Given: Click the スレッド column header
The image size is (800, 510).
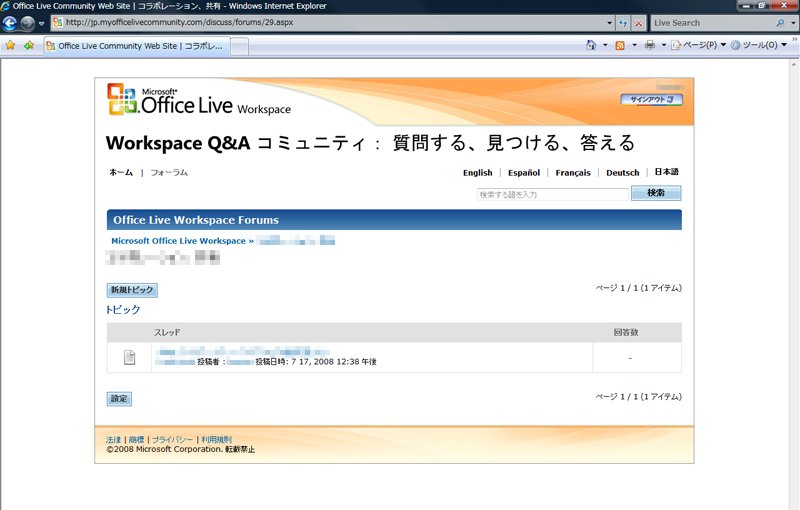Looking at the screenshot, I should 167,332.
